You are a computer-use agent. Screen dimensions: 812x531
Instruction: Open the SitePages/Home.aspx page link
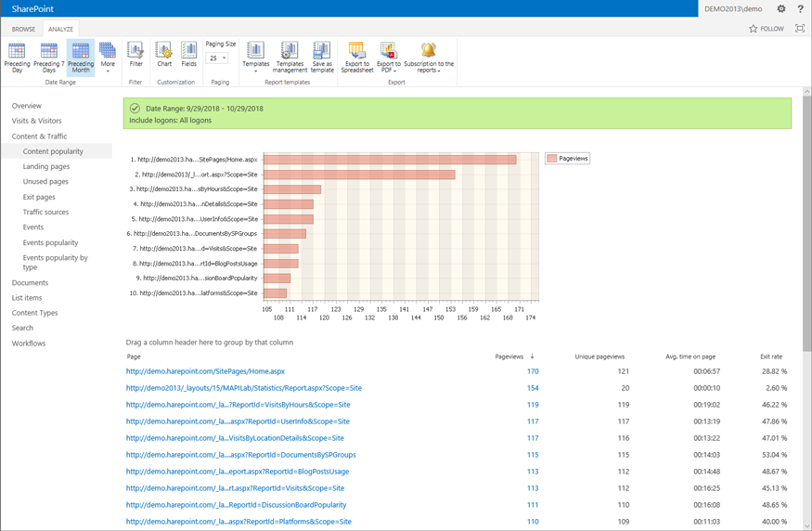205,371
